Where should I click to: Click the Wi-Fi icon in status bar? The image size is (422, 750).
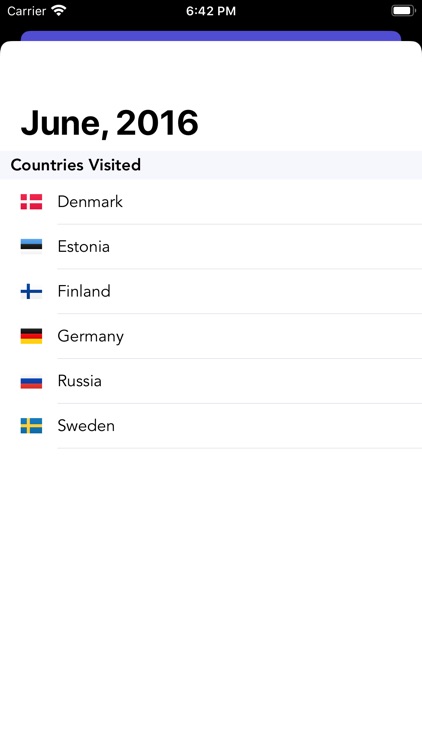[x=58, y=11]
